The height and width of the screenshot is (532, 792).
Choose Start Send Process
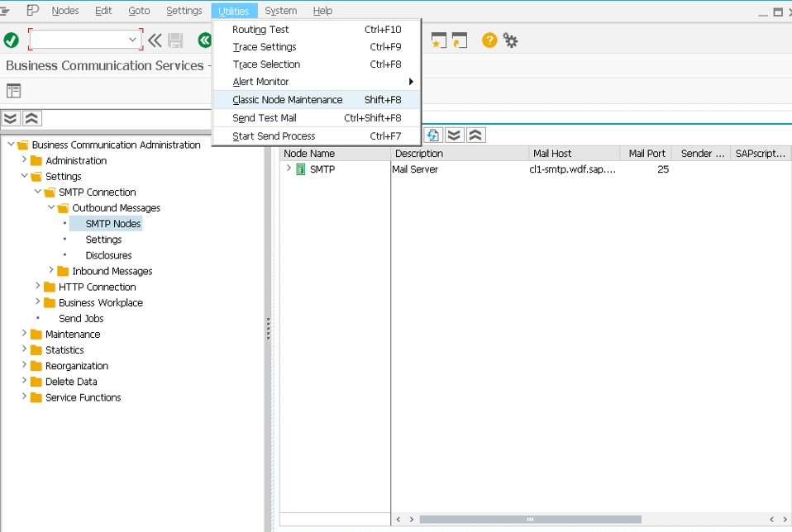coord(317,136)
